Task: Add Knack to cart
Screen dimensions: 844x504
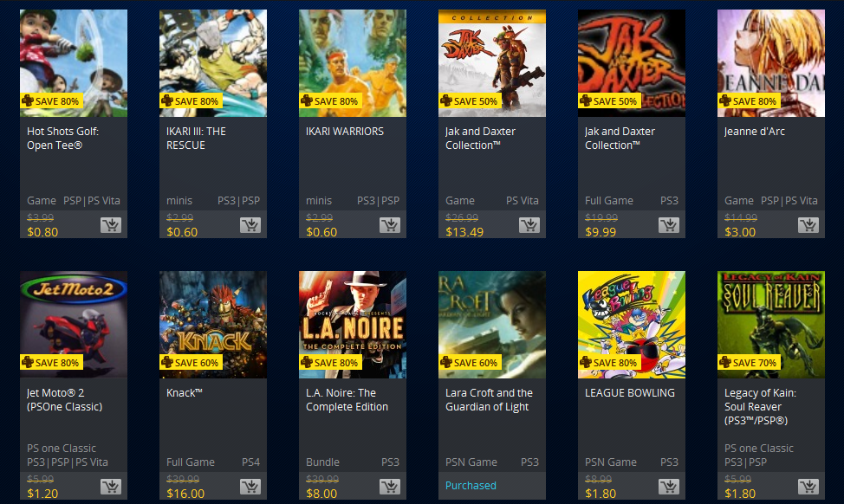Action: 250,487
